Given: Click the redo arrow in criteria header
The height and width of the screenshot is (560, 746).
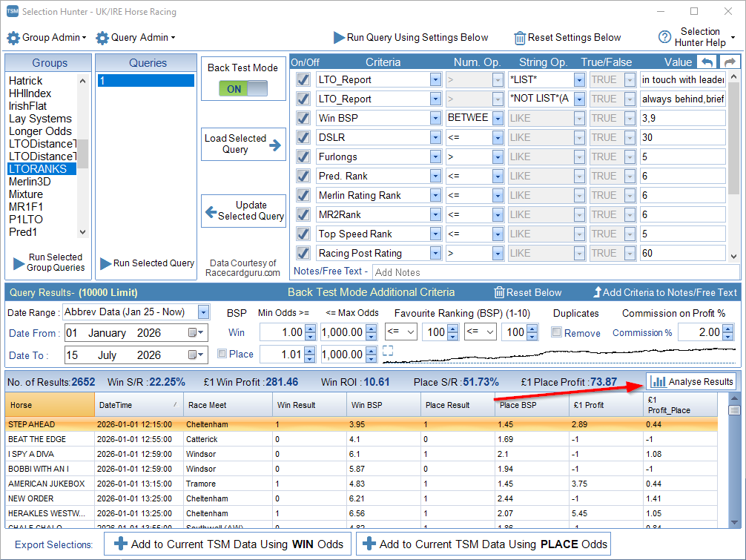Looking at the screenshot, I should point(730,62).
